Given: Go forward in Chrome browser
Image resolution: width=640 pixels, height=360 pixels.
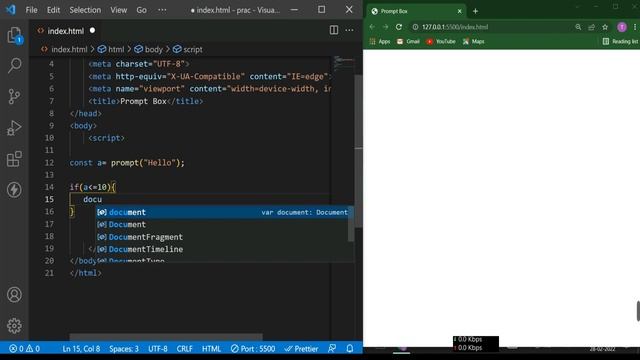Looking at the screenshot, I should pyautogui.click(x=385, y=27).
